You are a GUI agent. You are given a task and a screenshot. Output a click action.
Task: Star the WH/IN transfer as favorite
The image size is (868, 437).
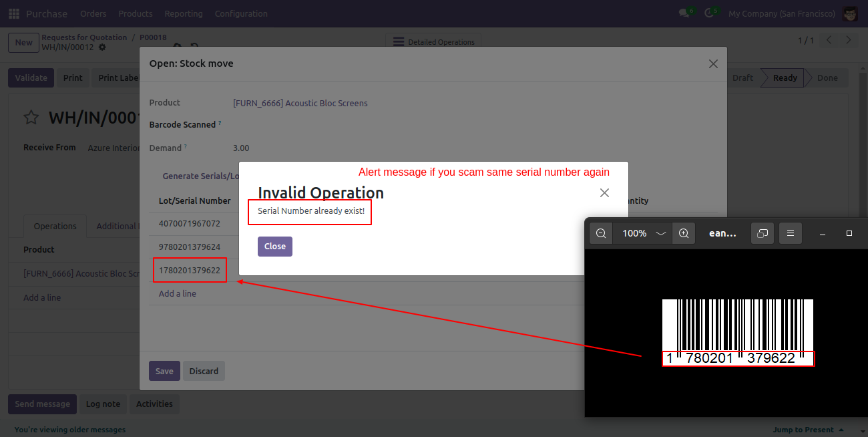point(31,118)
